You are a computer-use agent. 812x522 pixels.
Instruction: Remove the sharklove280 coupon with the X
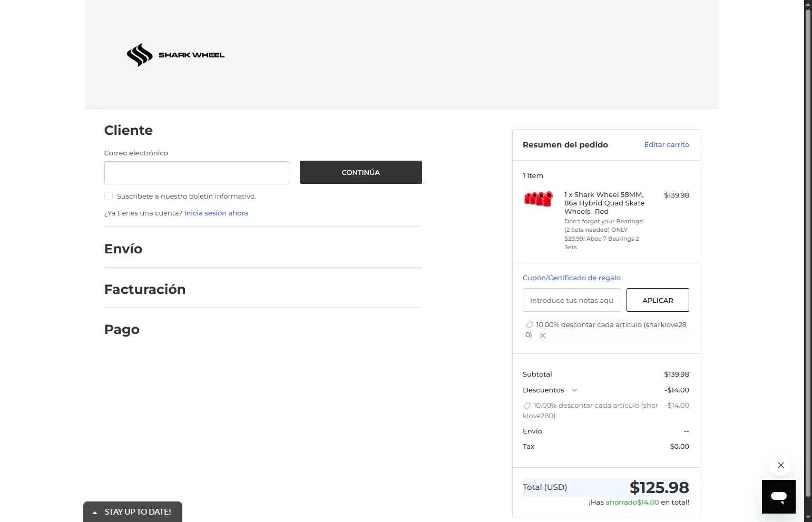point(543,336)
